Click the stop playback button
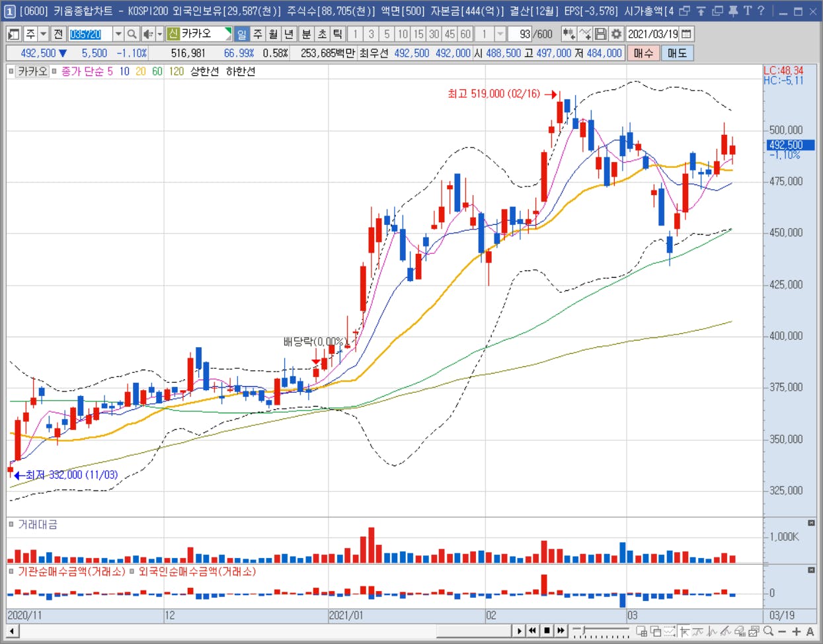Viewport: 823px width, 644px height. click(547, 631)
